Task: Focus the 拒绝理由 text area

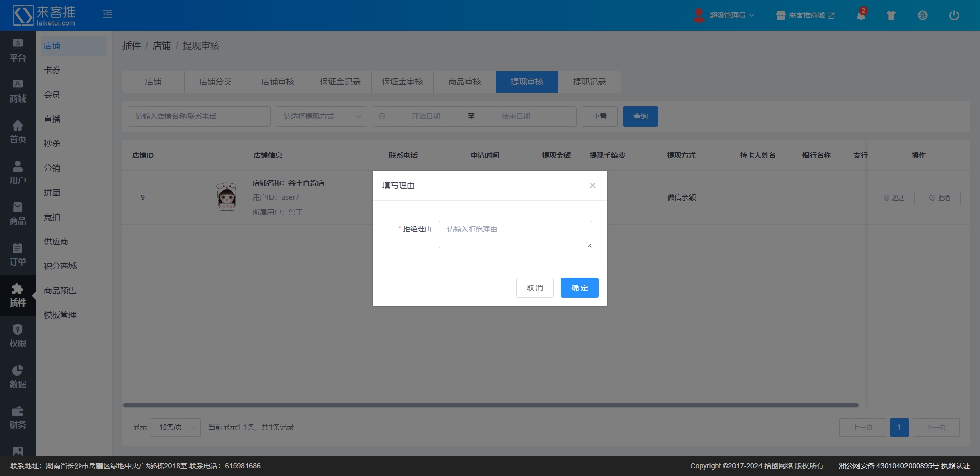Action: coord(515,235)
